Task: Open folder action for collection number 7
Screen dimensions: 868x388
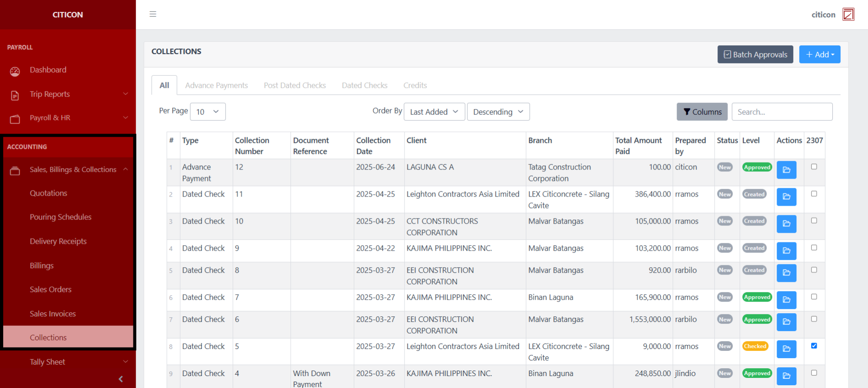Action: 786,300
